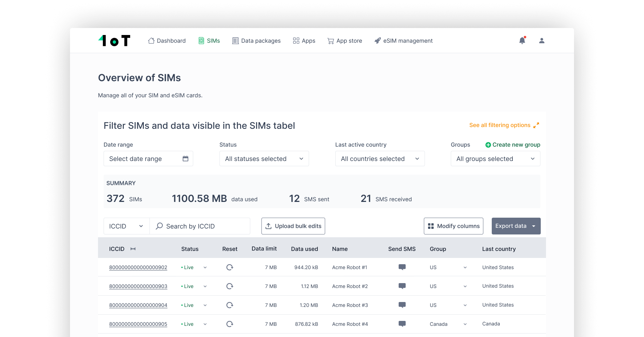Click the Select date range field
The height and width of the screenshot is (337, 644).
point(148,159)
